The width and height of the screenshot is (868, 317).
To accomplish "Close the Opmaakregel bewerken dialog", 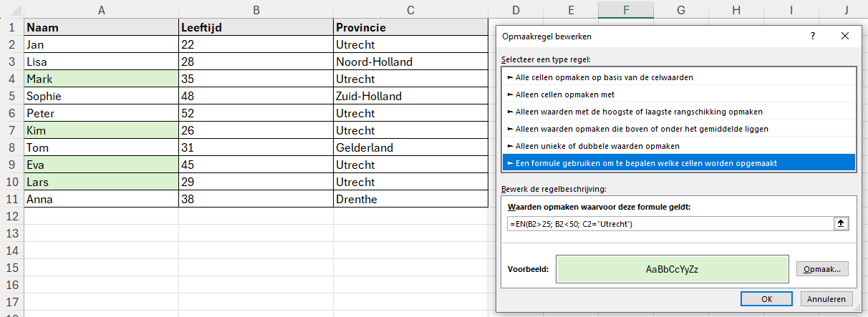I will click(x=845, y=36).
